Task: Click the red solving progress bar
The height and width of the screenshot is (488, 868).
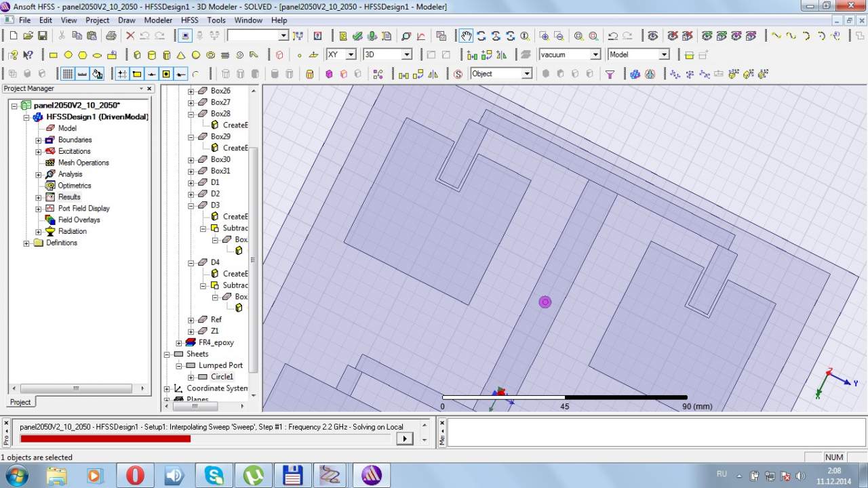Action: 106,439
